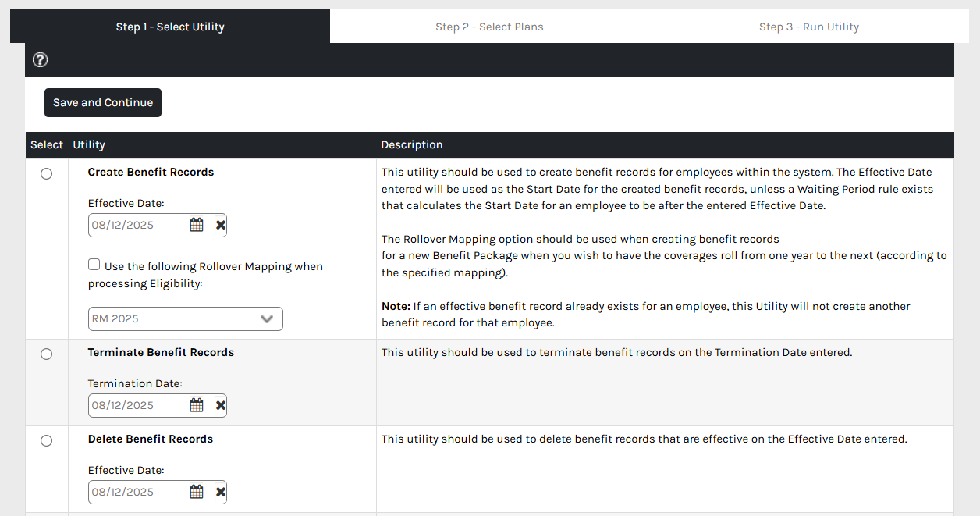Open the RM 2025 rollover mapping dropdown
Viewport: 980px width, 516px height.
[x=186, y=318]
